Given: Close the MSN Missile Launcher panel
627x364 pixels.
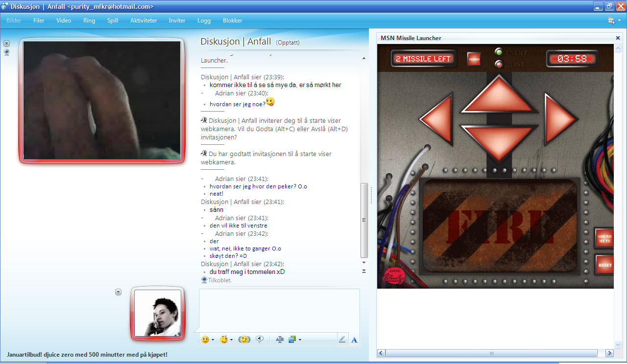Looking at the screenshot, I should [x=618, y=38].
